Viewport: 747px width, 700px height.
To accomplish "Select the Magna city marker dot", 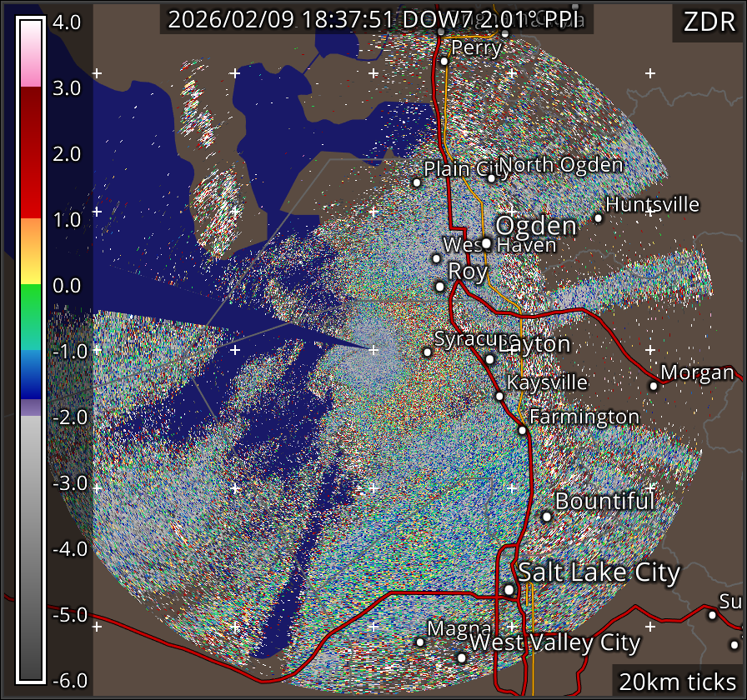I will click(420, 642).
